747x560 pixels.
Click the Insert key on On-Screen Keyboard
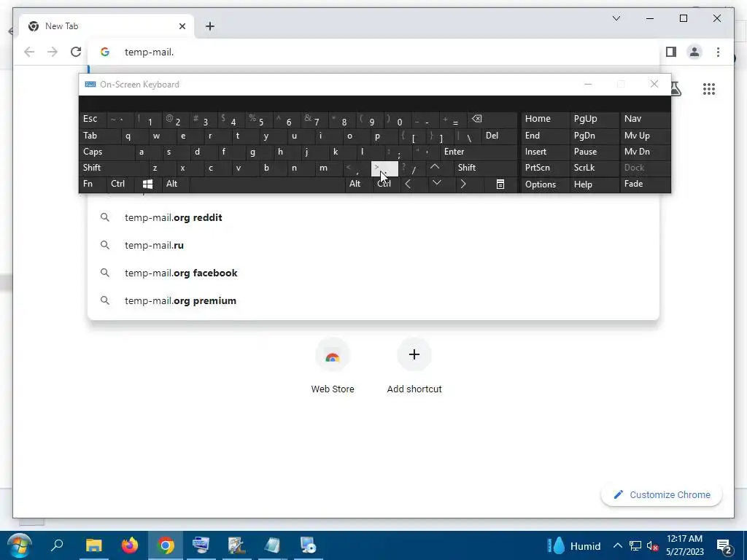pyautogui.click(x=545, y=152)
